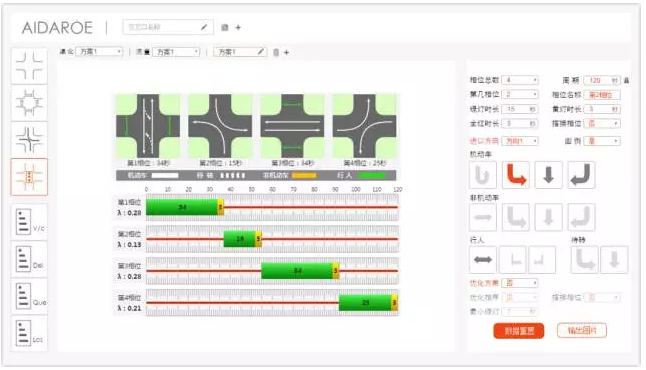The image size is (646, 370).
Task: Select the motor vehicle straight arrow icon
Action: click(x=548, y=175)
